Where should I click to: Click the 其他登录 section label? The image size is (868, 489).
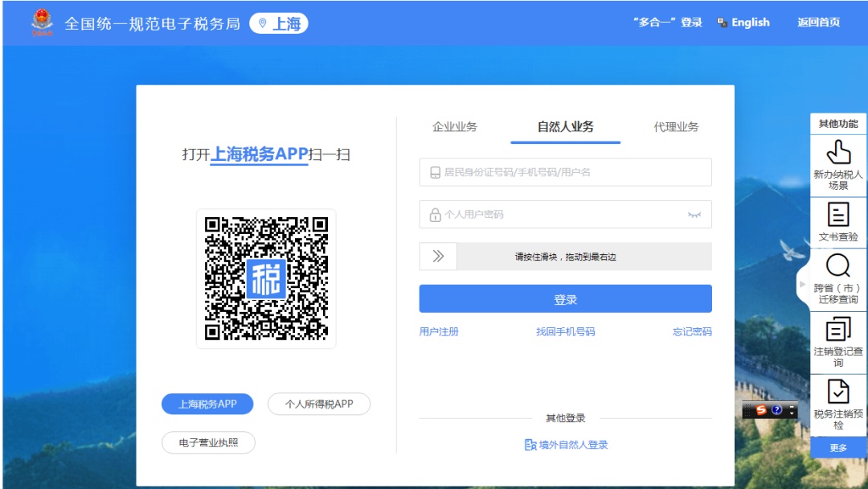565,418
